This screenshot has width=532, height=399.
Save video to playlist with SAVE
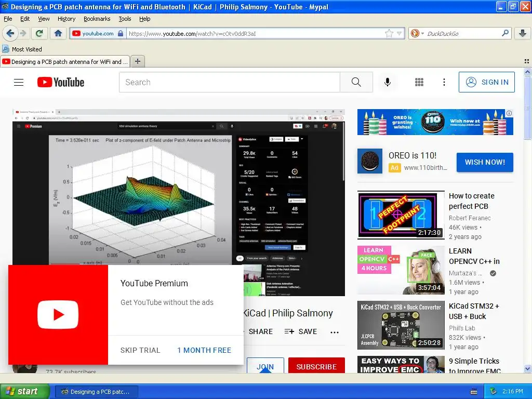[301, 331]
